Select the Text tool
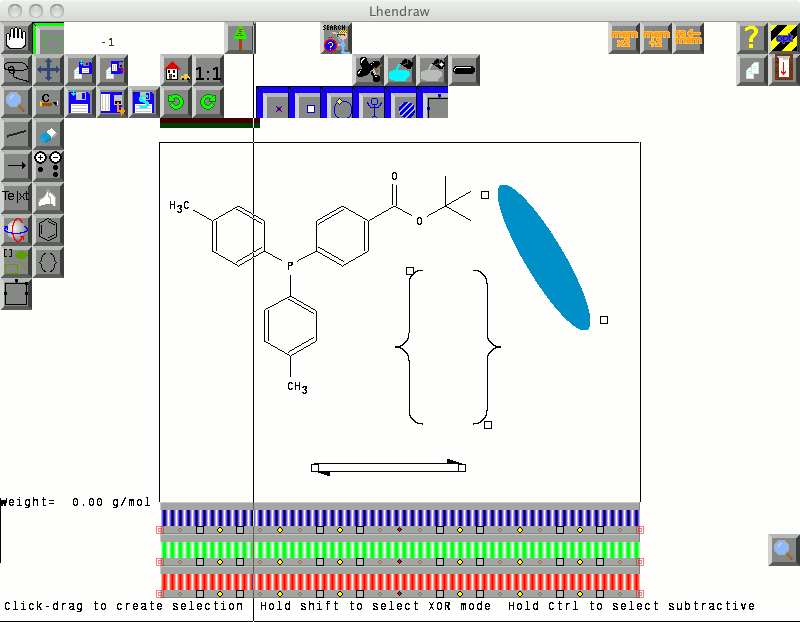The width and height of the screenshot is (800, 622). (x=16, y=197)
